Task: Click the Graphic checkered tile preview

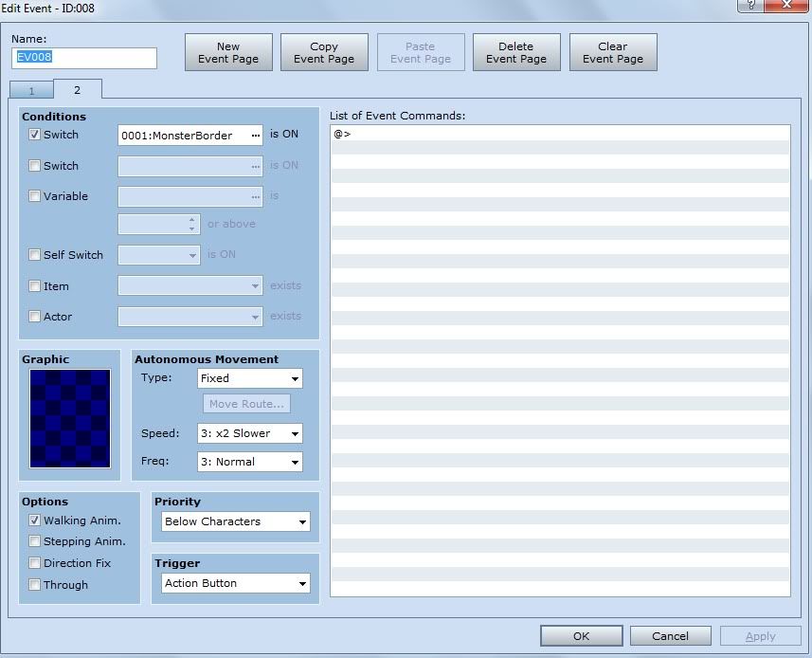Action: click(x=70, y=418)
